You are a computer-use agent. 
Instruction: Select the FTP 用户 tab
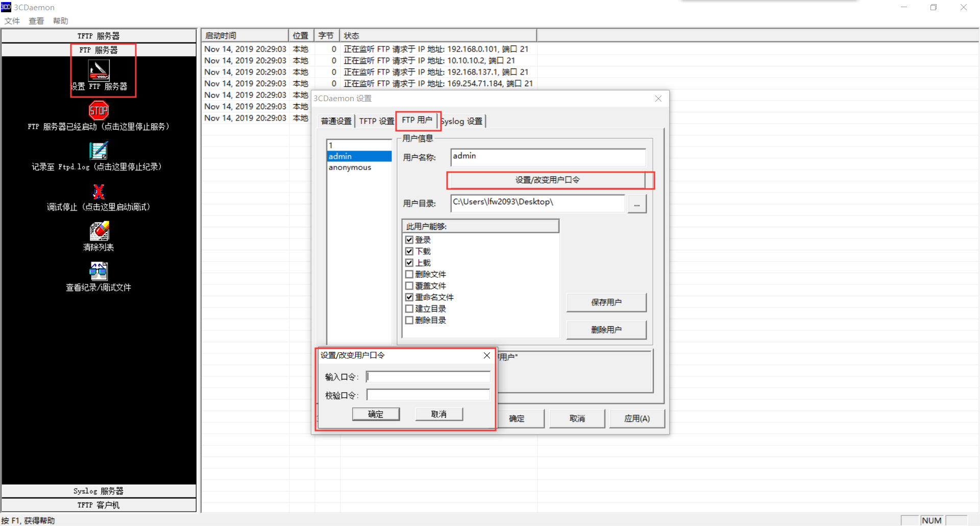(417, 120)
